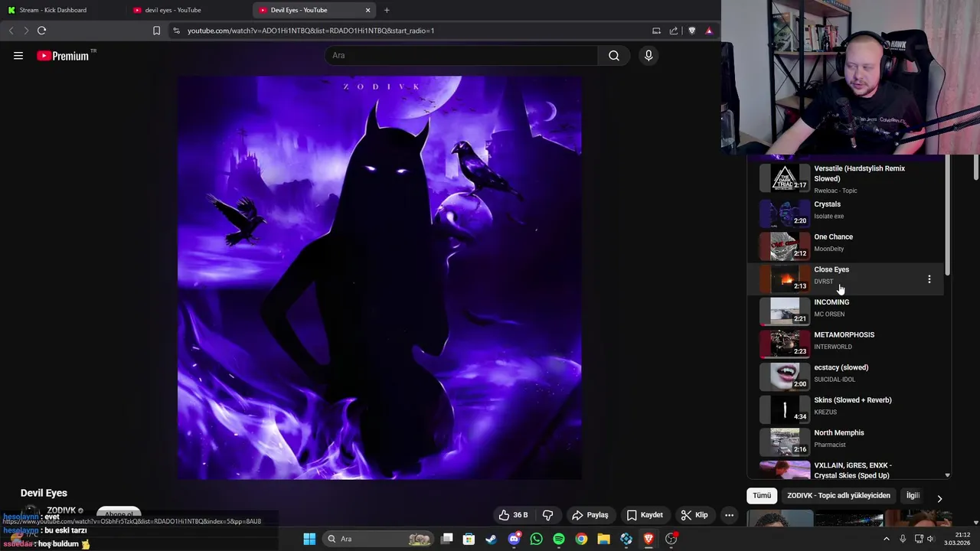Select the İlgili filter chip
Image resolution: width=980 pixels, height=551 pixels.
click(913, 495)
